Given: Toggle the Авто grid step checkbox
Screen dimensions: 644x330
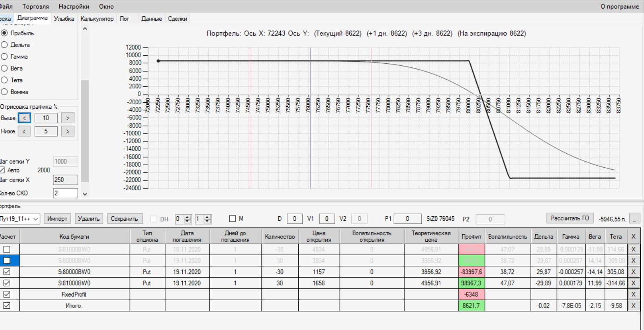Looking at the screenshot, I should (x=2, y=170).
